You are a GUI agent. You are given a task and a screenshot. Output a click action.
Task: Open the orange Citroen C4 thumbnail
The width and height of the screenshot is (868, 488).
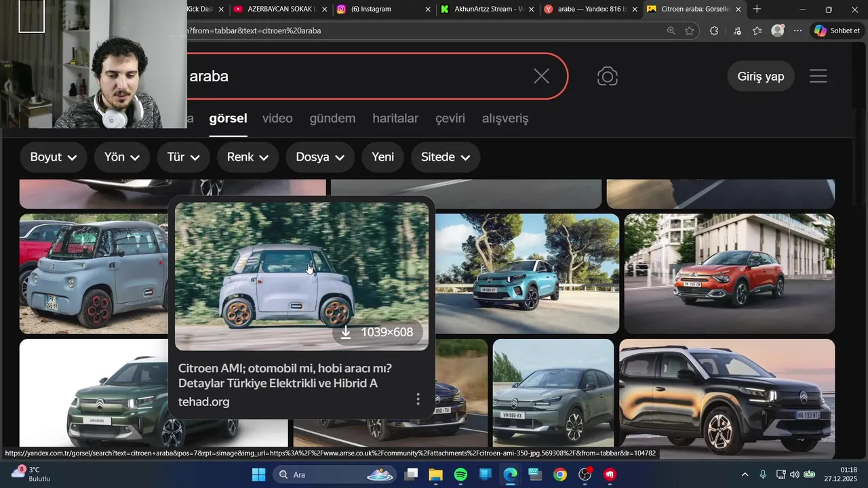tap(729, 274)
